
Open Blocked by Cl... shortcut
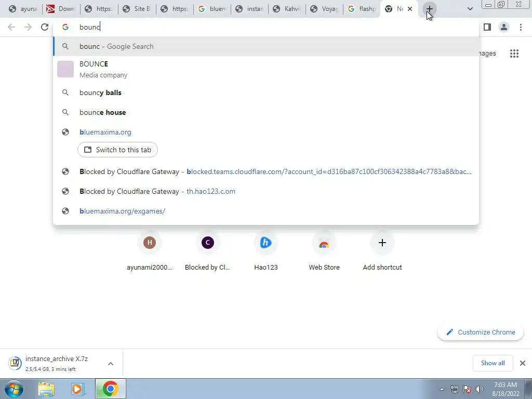(x=207, y=252)
